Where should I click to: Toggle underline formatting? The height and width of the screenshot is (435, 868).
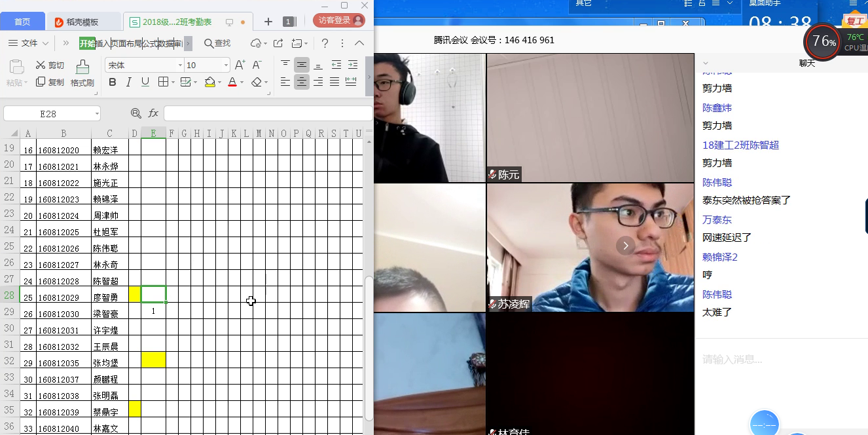pos(145,82)
